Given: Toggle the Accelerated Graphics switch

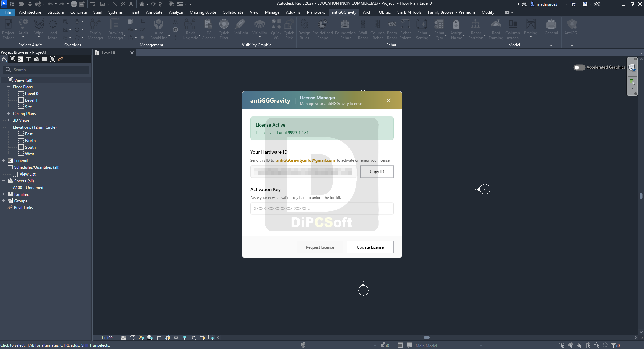Looking at the screenshot, I should [x=579, y=67].
